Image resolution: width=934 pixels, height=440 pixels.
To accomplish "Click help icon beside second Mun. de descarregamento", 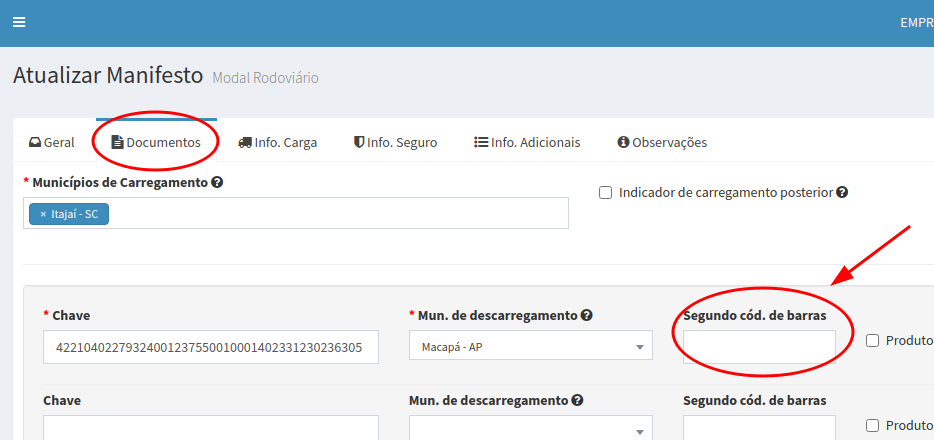I will click(577, 400).
